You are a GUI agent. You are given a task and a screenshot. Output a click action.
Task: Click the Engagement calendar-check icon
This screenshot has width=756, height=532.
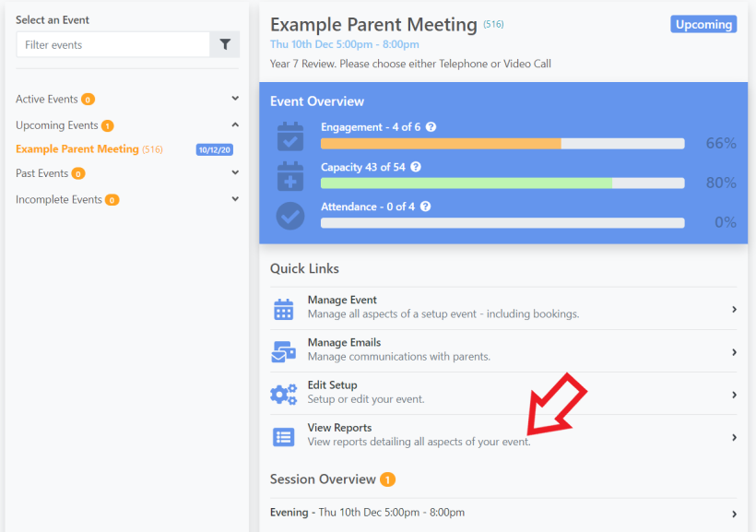[290, 136]
